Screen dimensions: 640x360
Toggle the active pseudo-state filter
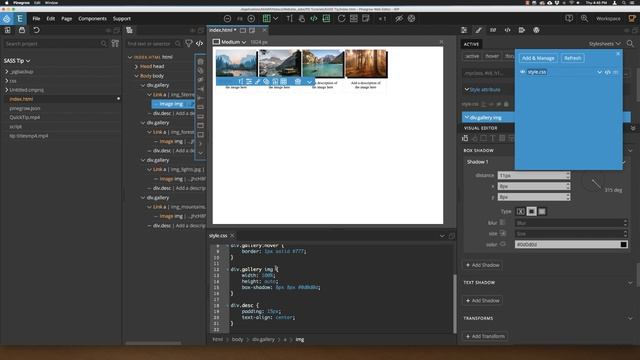(472, 56)
